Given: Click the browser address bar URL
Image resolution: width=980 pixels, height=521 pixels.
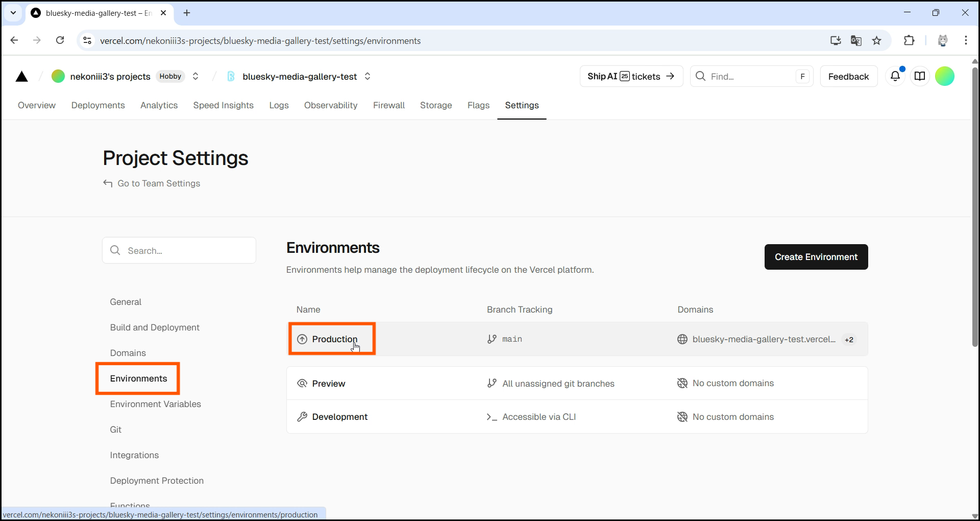Looking at the screenshot, I should [x=260, y=41].
